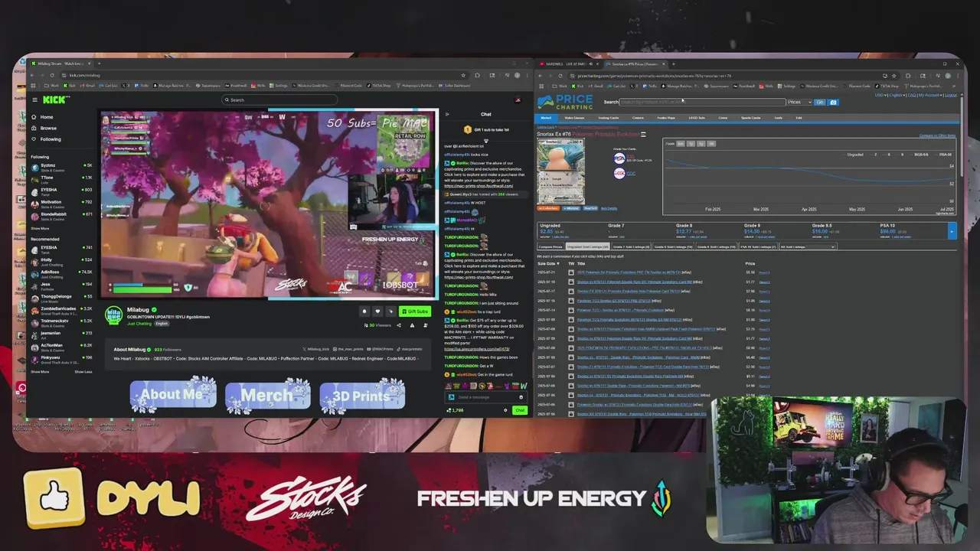Click the camera search button in PriceCharting

[833, 103]
